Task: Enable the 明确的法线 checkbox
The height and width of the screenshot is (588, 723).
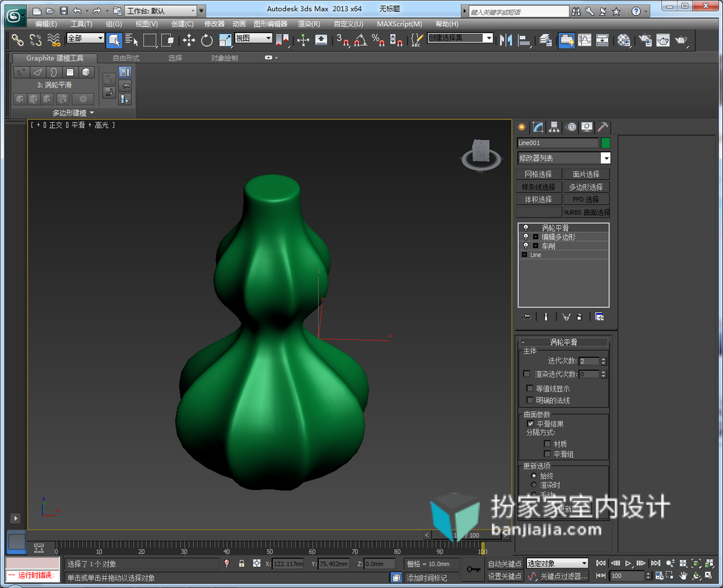Action: coord(530,400)
